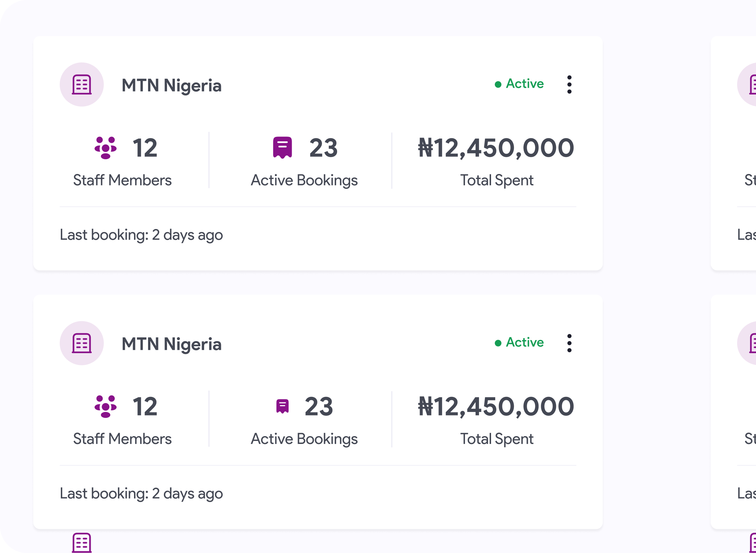Click the staff members group icon in the top card

tap(105, 148)
